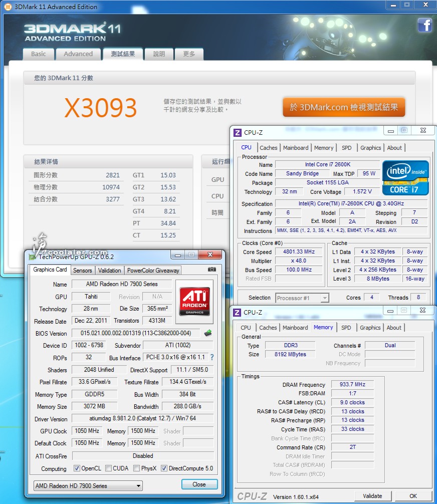Click the Command Rate value 2T
This screenshot has height=504, width=437.
pos(352,447)
